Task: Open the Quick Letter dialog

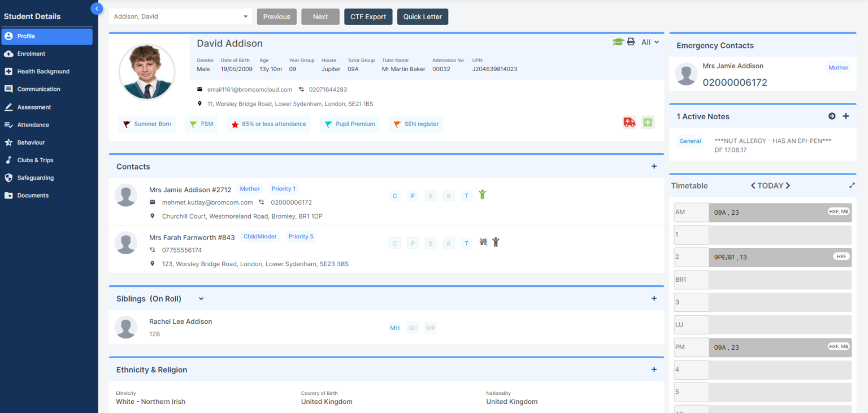Action: [422, 16]
